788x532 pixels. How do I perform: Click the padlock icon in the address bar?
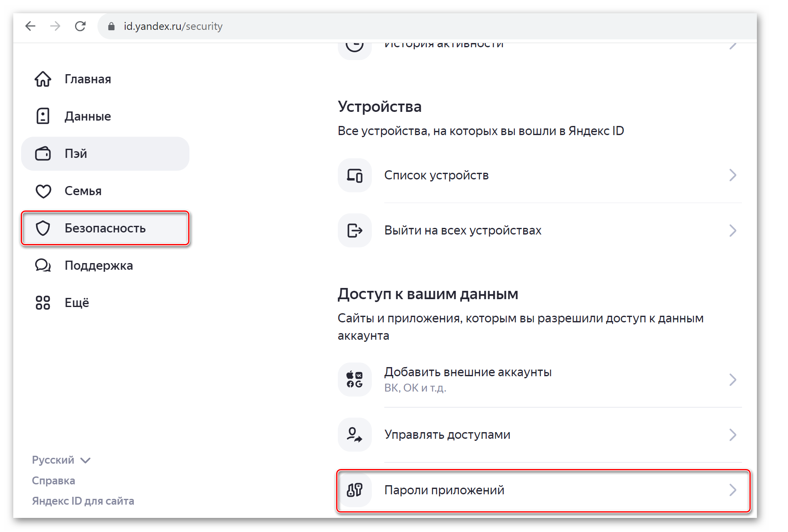pos(111,27)
